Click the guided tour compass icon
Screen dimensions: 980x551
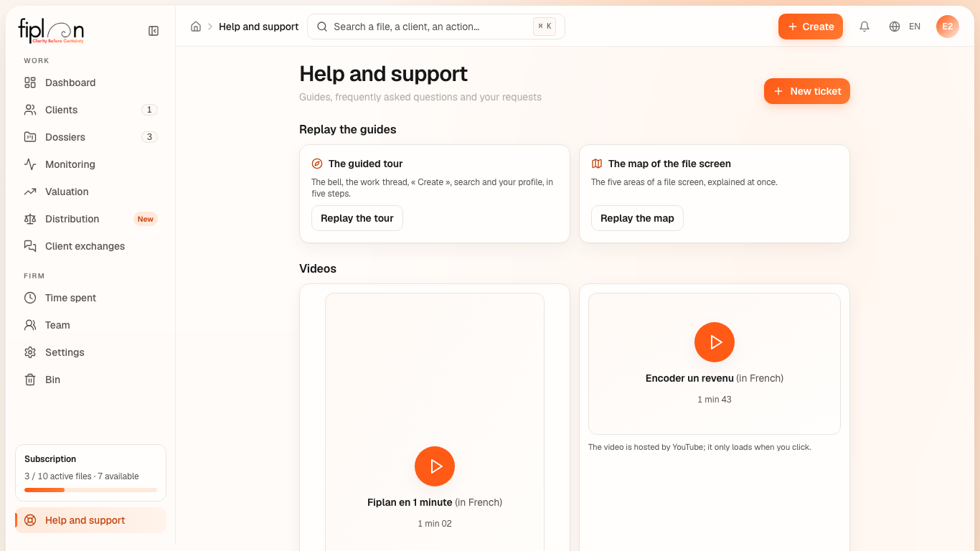tap(317, 164)
